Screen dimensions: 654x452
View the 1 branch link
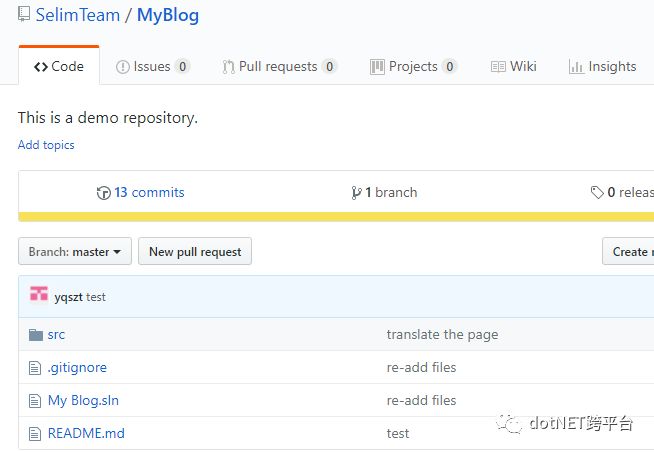(391, 193)
